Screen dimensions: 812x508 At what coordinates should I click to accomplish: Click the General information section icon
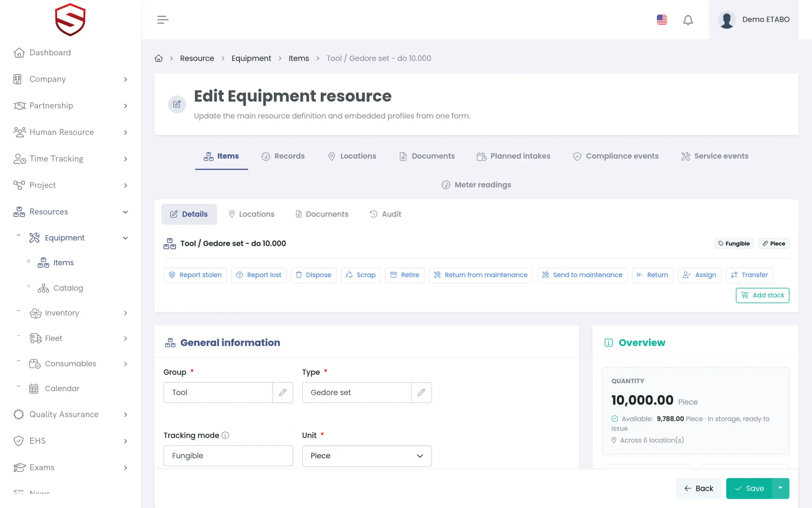170,343
